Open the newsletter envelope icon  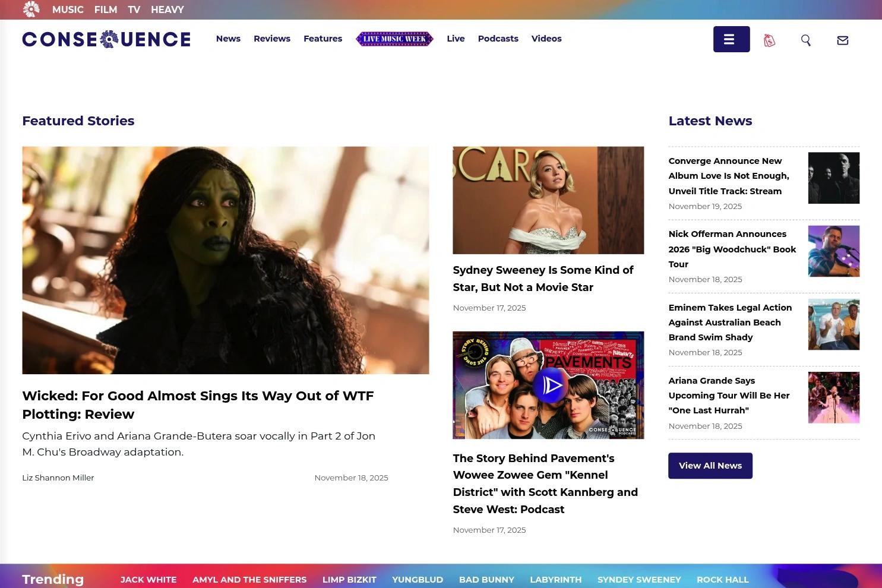842,40
